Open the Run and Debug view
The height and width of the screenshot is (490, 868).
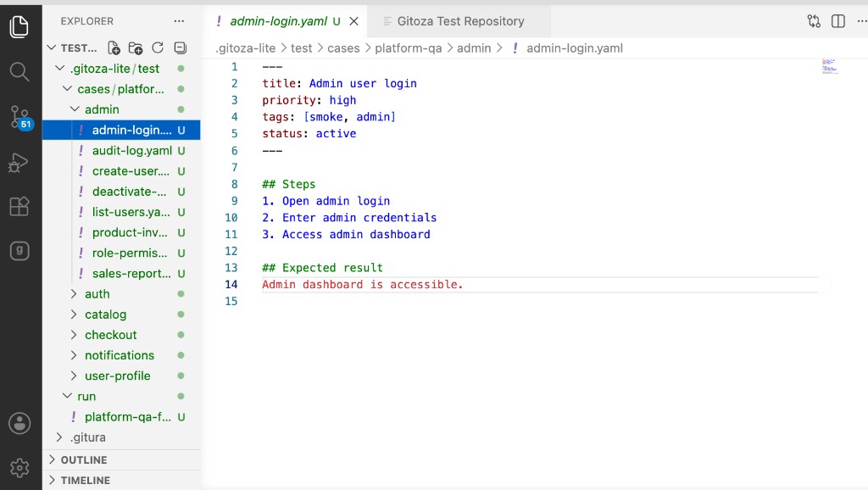[x=19, y=162]
